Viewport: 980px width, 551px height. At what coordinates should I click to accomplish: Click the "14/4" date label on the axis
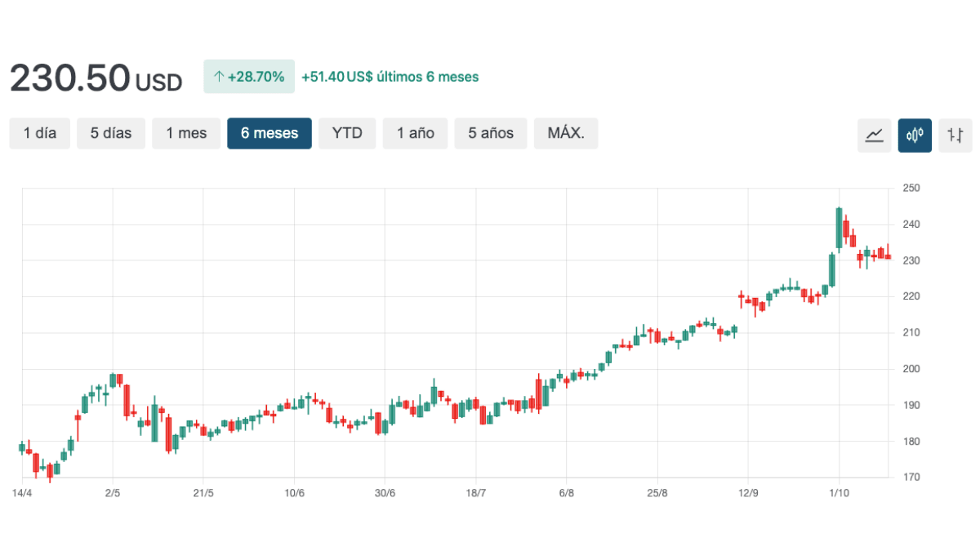pos(22,492)
